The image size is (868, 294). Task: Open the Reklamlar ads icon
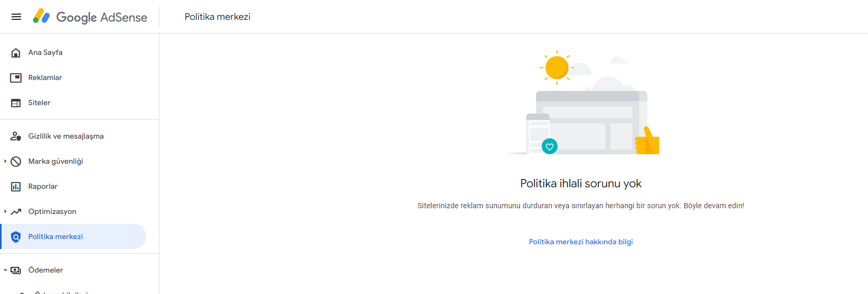(x=16, y=77)
